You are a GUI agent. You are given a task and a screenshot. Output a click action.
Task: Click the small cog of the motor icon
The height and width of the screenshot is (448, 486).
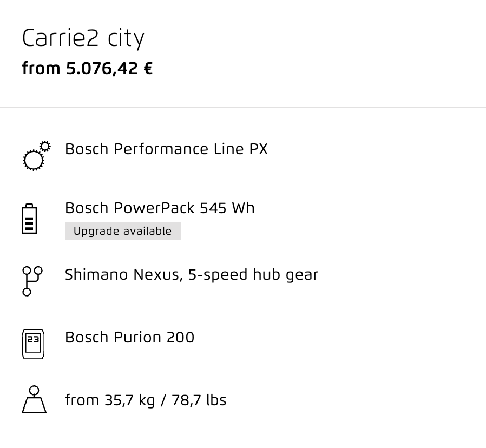pos(45,146)
